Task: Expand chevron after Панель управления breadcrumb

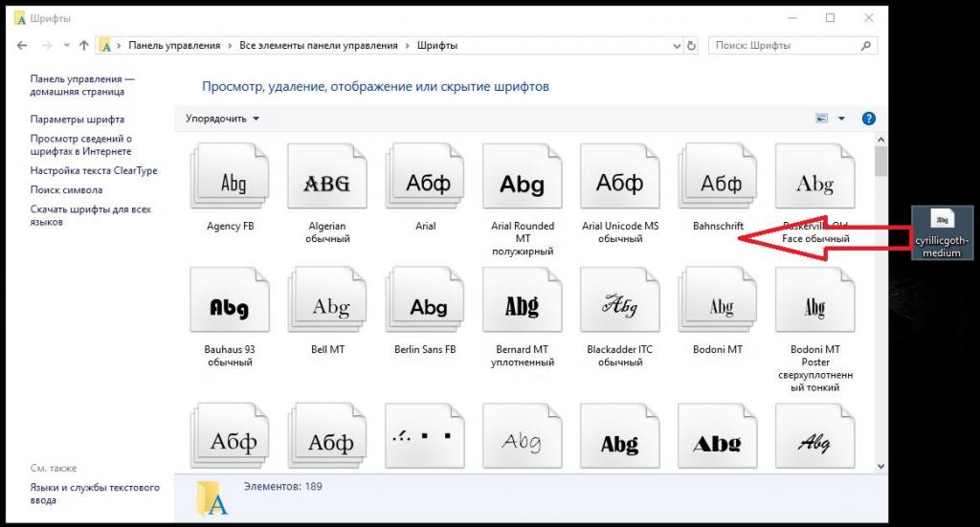Action: click(x=230, y=46)
